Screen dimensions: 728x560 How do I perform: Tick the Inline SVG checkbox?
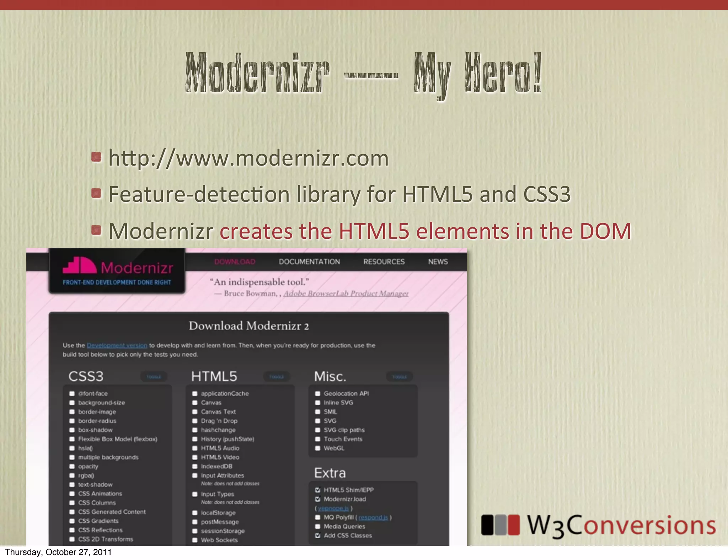pyautogui.click(x=318, y=403)
